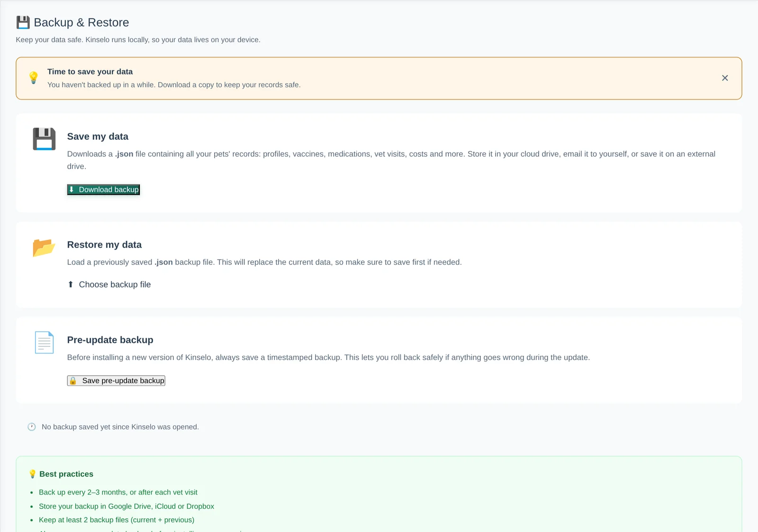The height and width of the screenshot is (532, 758).
Task: Click the 'Time to save your data' title
Action: pos(90,72)
